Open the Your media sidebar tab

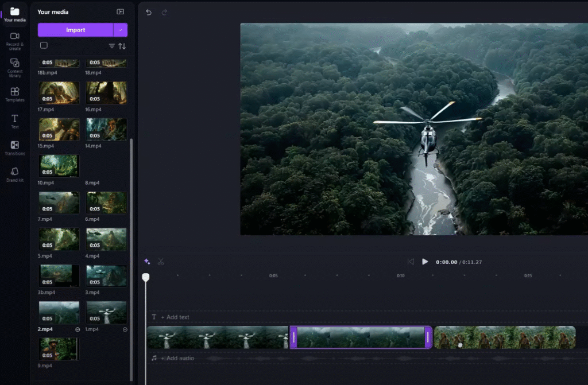tap(14, 14)
